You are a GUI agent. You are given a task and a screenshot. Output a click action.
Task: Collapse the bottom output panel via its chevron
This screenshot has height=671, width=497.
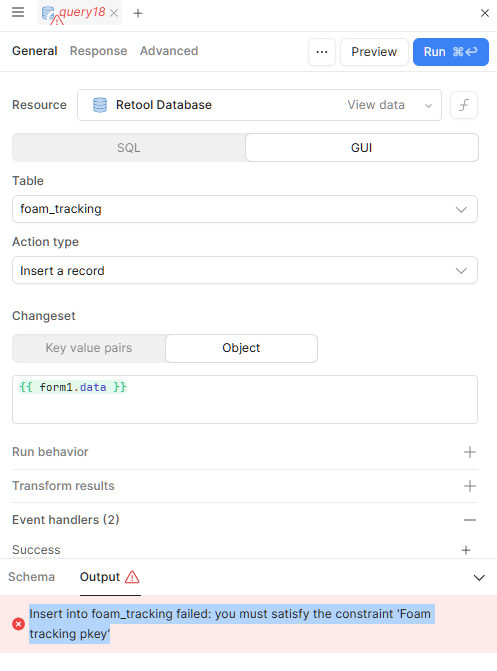click(x=479, y=577)
